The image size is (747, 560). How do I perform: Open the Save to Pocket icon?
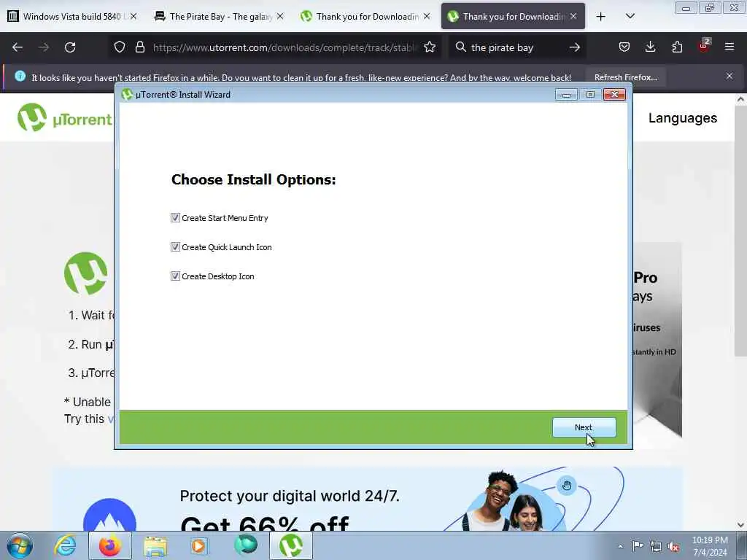(x=624, y=47)
